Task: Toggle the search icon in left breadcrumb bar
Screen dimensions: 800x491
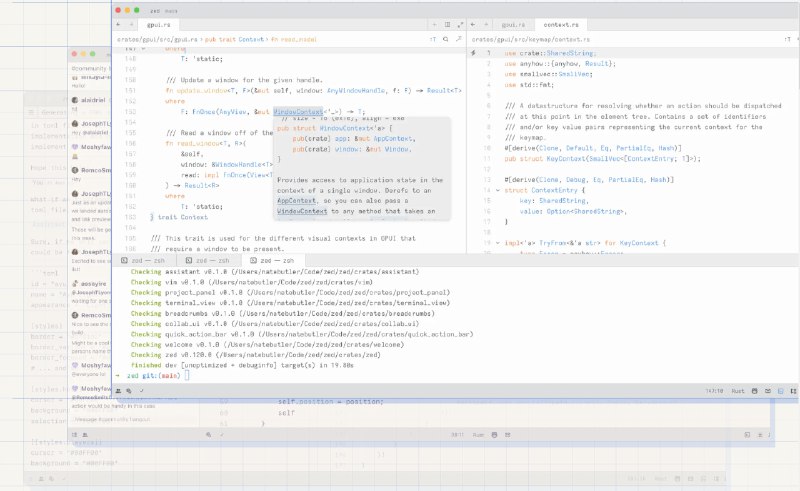Action: pyautogui.click(x=447, y=38)
